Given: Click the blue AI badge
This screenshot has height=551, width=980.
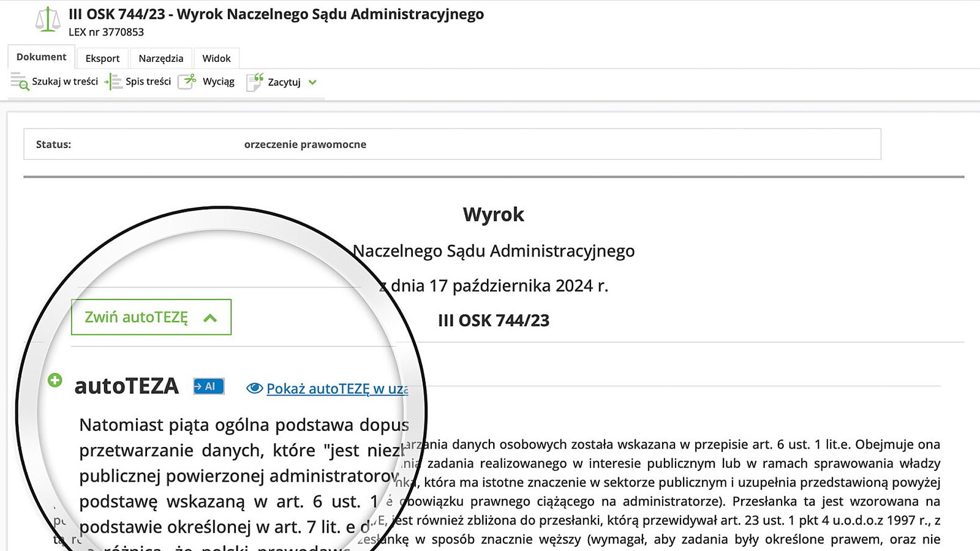Looking at the screenshot, I should coord(208,386).
